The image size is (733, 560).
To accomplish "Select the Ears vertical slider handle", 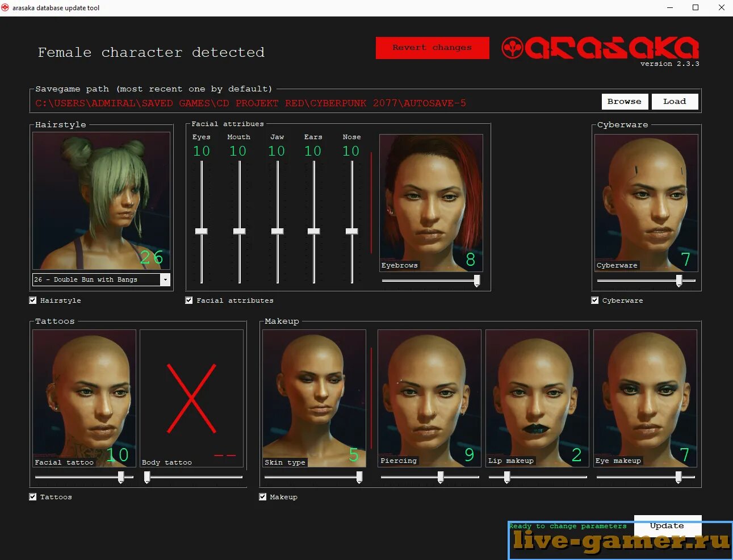I will (x=314, y=231).
